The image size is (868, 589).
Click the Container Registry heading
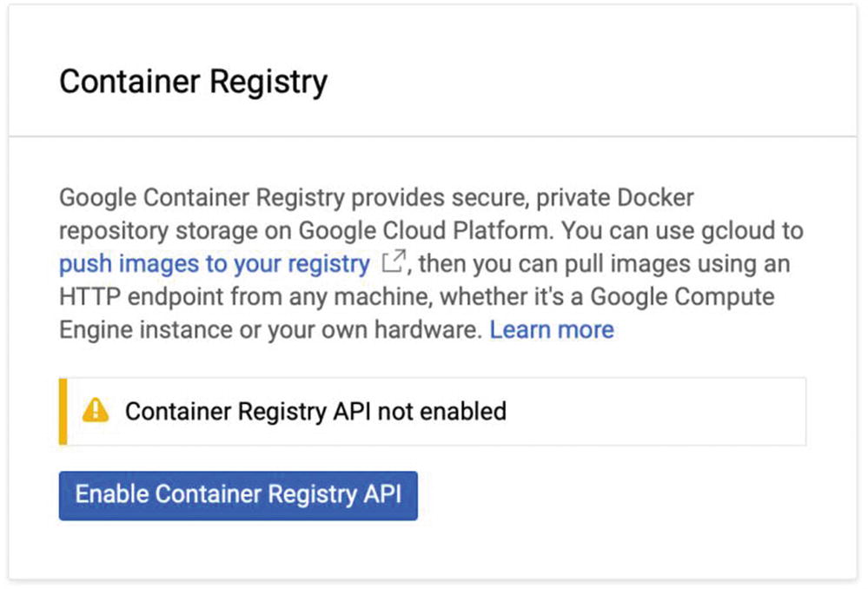(193, 83)
